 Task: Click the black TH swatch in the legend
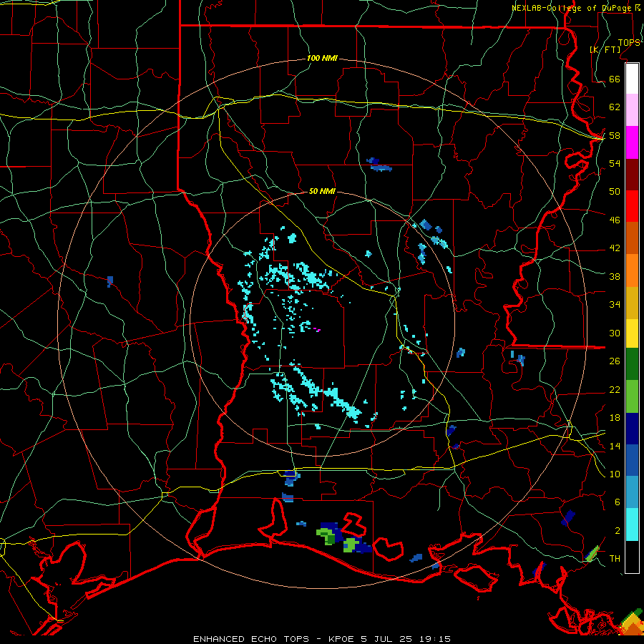coord(632,557)
